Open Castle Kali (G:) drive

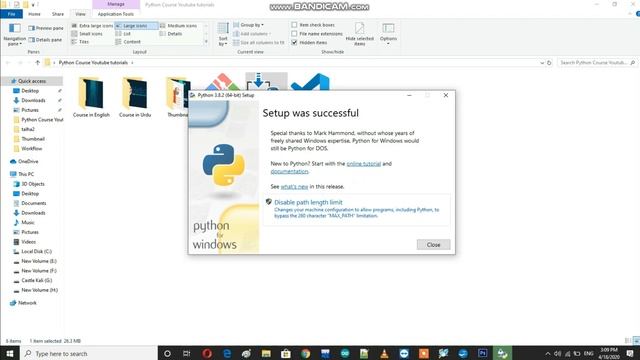[36, 280]
